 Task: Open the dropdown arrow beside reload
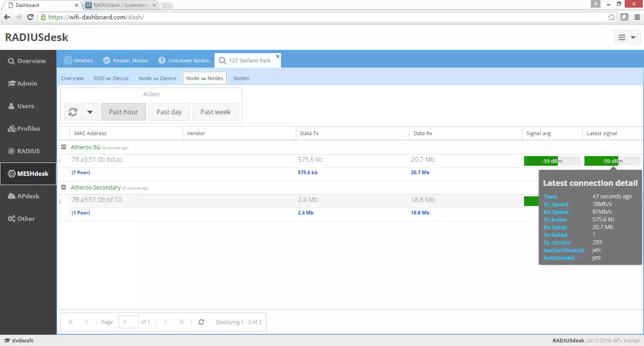(90, 112)
